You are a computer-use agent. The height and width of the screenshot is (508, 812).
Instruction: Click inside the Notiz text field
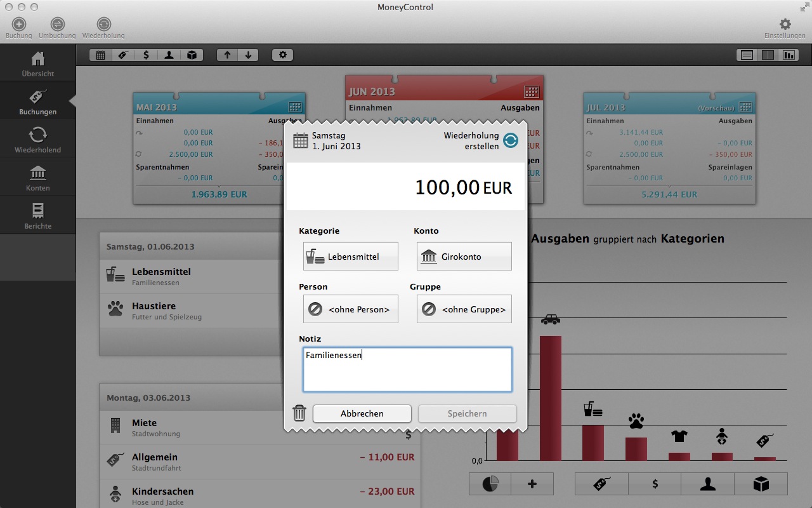pyautogui.click(x=407, y=368)
